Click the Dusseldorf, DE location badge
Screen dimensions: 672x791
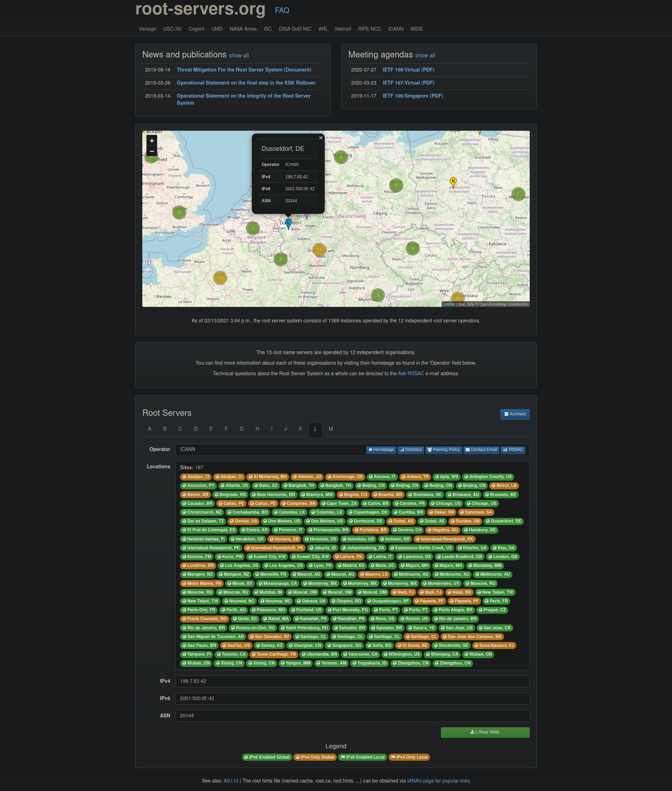pyautogui.click(x=503, y=521)
